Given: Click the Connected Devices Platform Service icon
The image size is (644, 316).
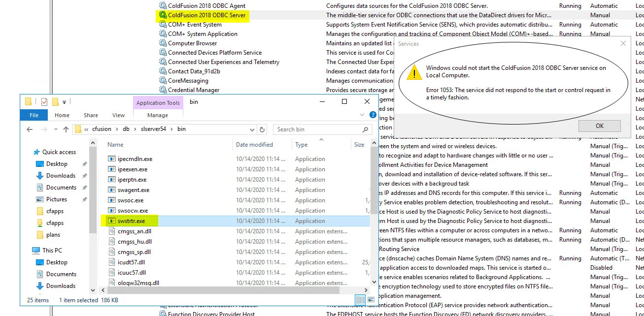Looking at the screenshot, I should [163, 53].
